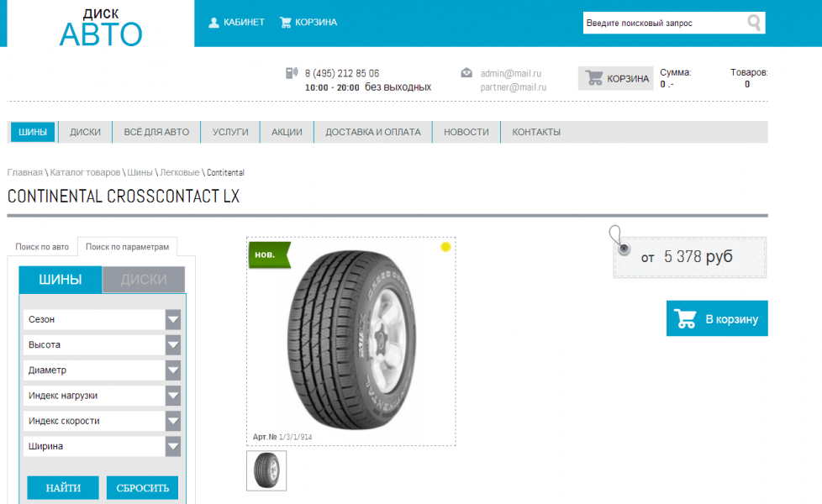Click the magnifier search icon

click(x=754, y=23)
